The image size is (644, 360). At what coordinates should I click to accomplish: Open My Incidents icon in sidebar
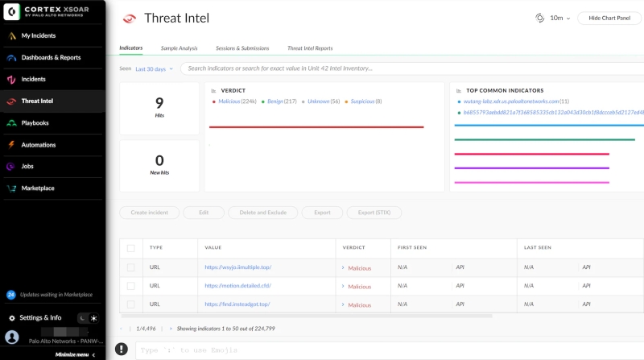pyautogui.click(x=12, y=35)
